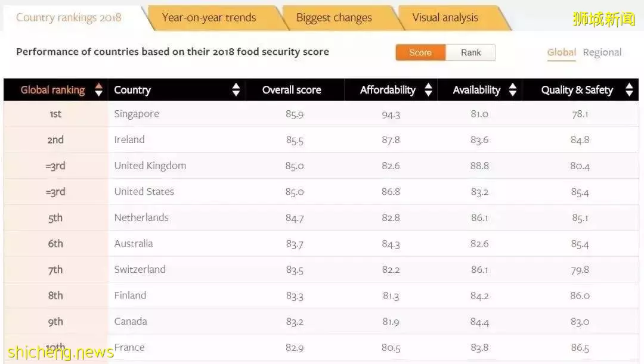The width and height of the screenshot is (644, 364).
Task: Select the Global view option
Action: 562,52
